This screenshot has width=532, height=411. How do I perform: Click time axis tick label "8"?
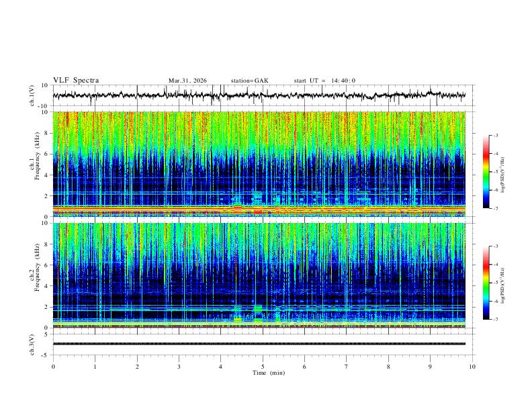pos(388,367)
